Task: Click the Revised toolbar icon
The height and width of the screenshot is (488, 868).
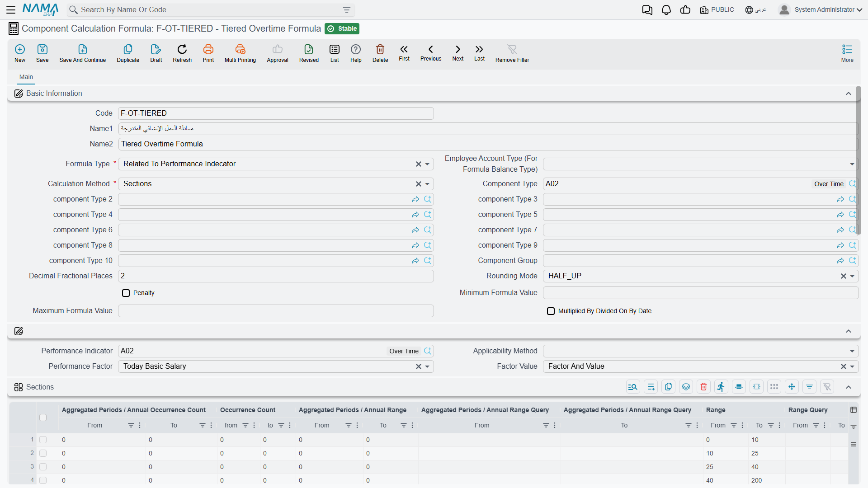Action: [x=309, y=49]
